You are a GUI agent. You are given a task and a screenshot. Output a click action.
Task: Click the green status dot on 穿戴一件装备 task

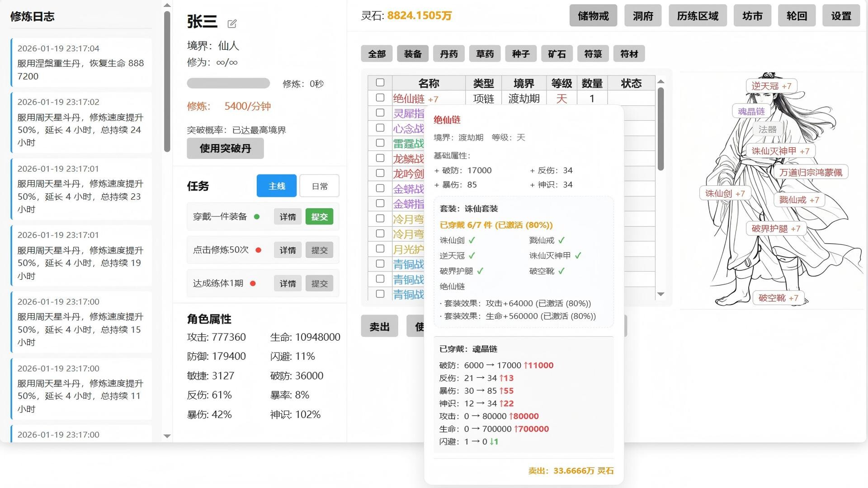[x=258, y=216]
